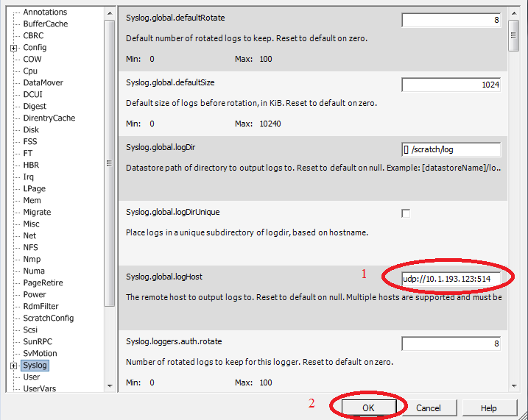The width and height of the screenshot is (528, 420).
Task: Click the tree panel scroll-up arrow
Action: pyautogui.click(x=110, y=13)
